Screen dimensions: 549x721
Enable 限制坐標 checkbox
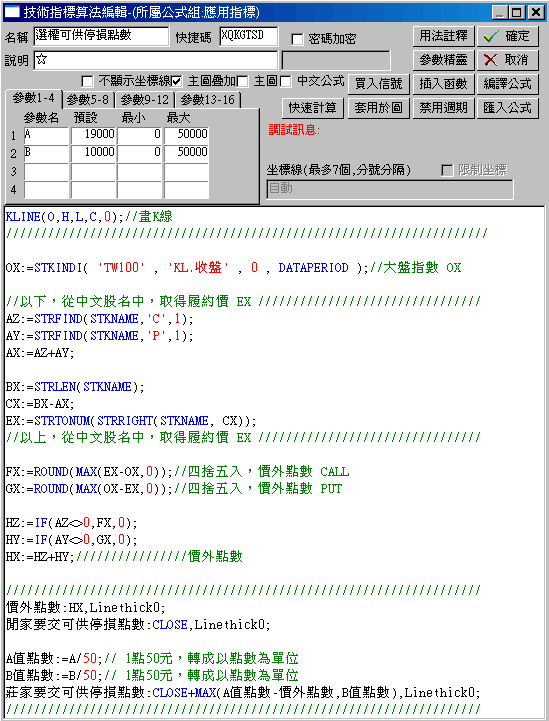click(446, 170)
